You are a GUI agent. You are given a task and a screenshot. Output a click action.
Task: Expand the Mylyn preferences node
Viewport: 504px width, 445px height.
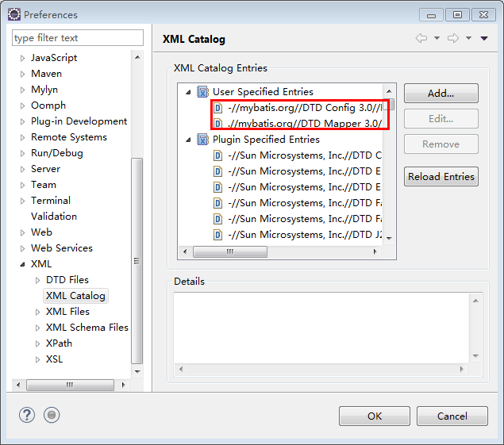(22, 90)
